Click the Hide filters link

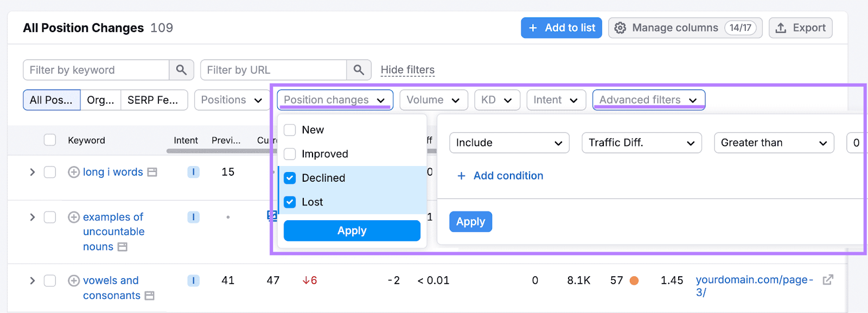407,69
